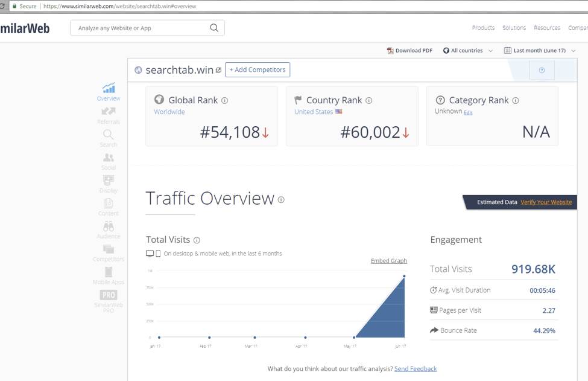Image resolution: width=588 pixels, height=381 pixels.
Task: Click Category Rank info icon
Action: click(x=516, y=101)
